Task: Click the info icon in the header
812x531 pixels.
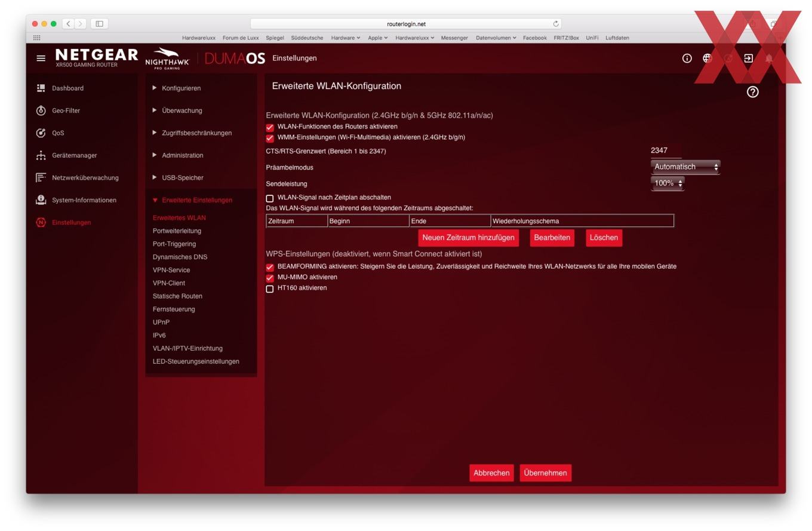Action: [687, 59]
